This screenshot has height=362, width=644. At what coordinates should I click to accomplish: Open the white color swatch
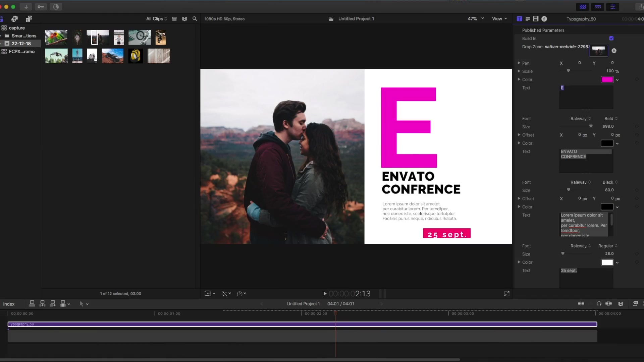point(607,262)
